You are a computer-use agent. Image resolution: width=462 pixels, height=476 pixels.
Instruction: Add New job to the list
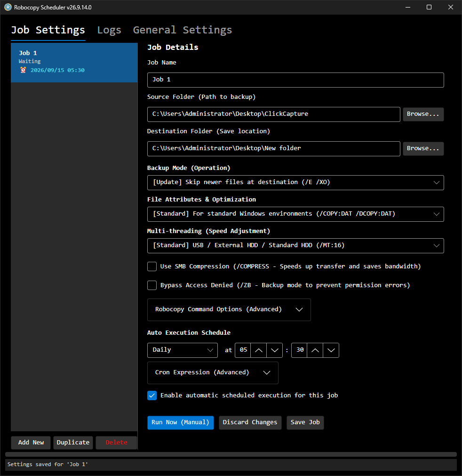tap(31, 443)
